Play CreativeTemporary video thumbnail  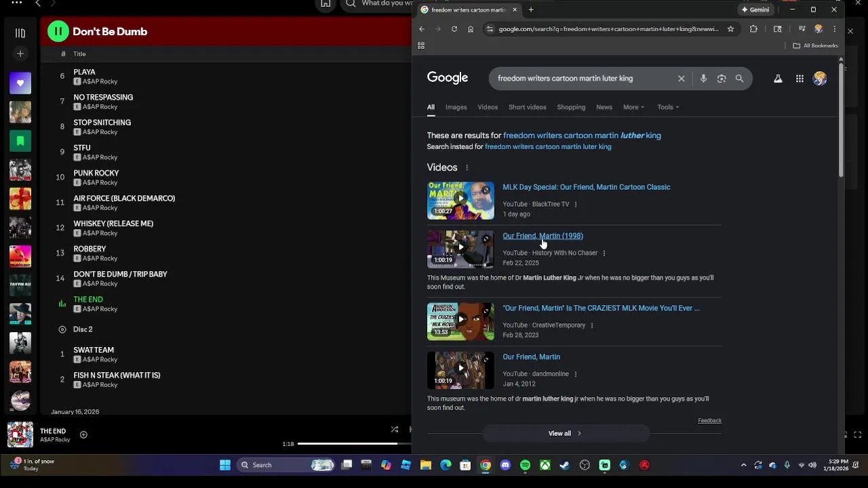click(460, 321)
